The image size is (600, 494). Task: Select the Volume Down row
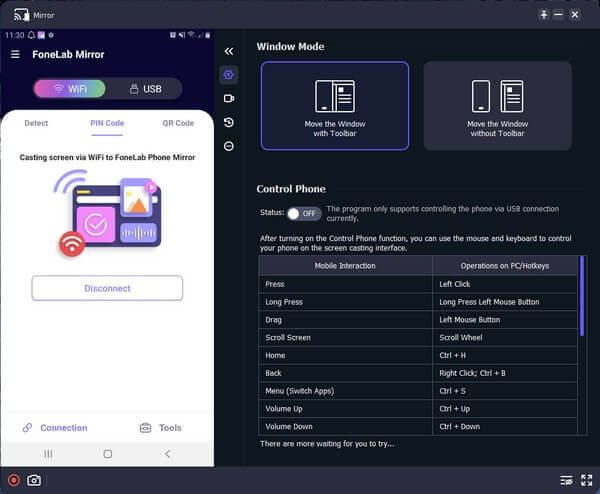(x=418, y=427)
